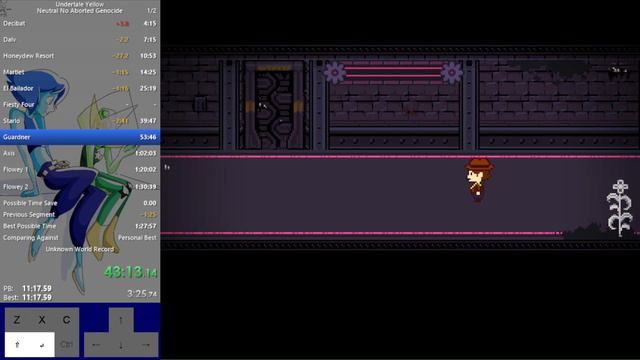Click the main timer 43:13.14
The height and width of the screenshot is (360, 640).
pos(130,272)
